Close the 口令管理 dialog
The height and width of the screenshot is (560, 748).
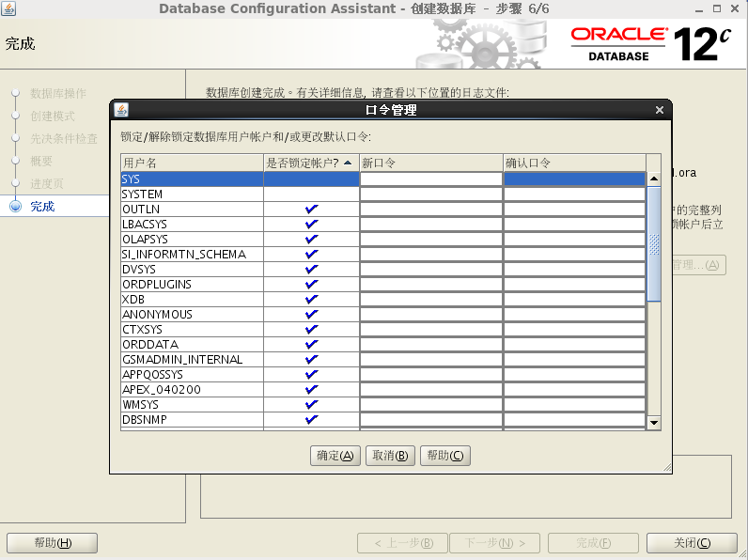tap(660, 110)
